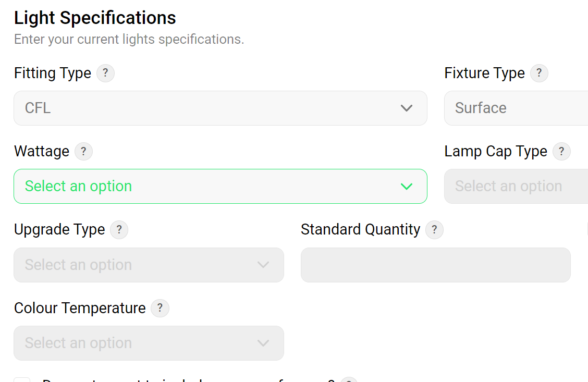The width and height of the screenshot is (588, 382).
Task: Click the 'Lamp Cap Type' label text
Action: pos(496,152)
